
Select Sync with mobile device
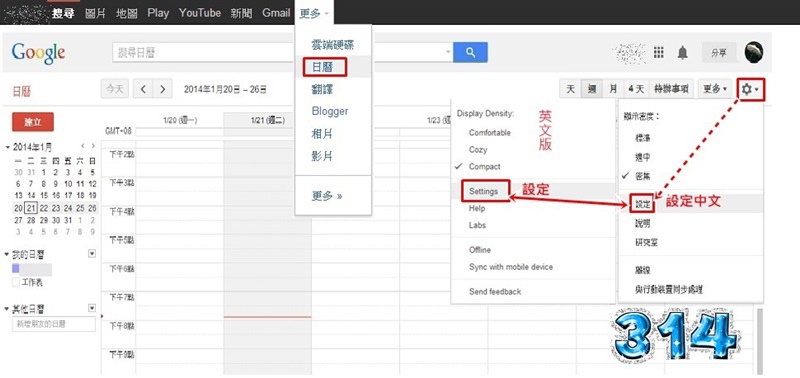(x=511, y=267)
